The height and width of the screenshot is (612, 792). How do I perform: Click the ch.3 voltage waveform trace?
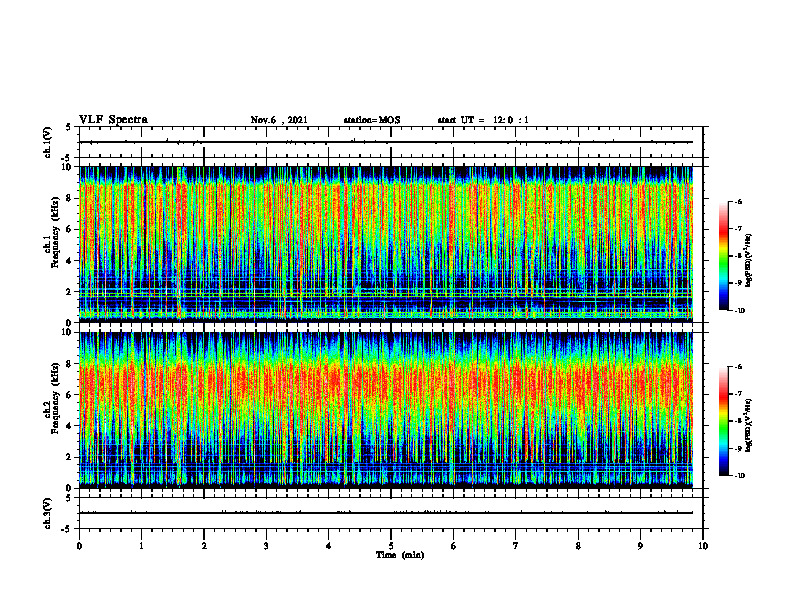coord(386,513)
